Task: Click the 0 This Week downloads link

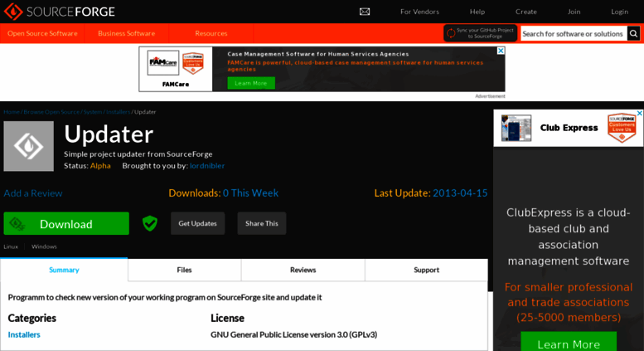Action: tap(250, 193)
